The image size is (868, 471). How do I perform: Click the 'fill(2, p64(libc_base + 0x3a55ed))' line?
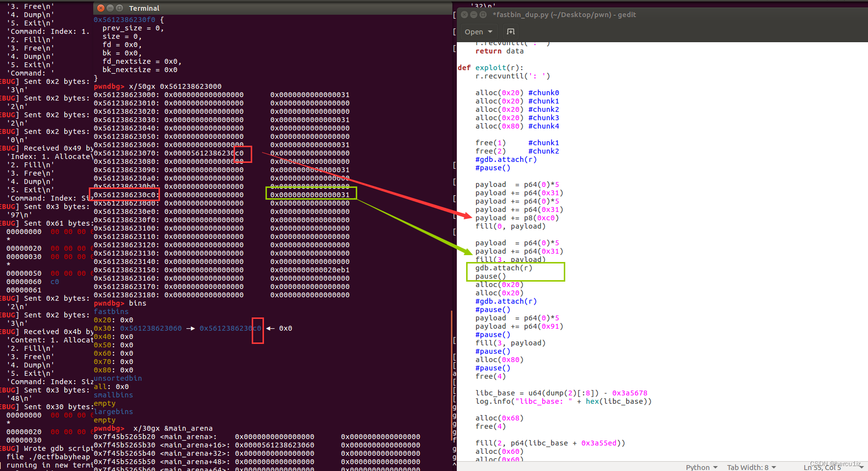coord(550,443)
